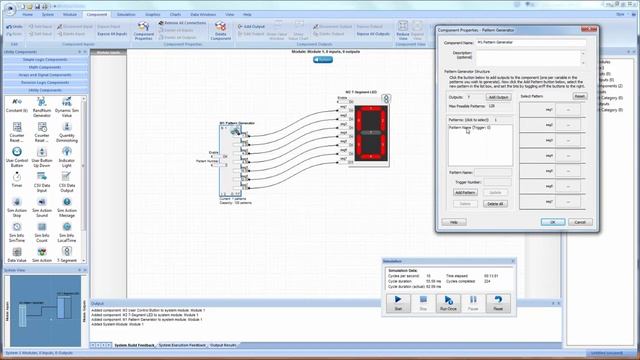
Task: Click Component Properties in the ribbon
Action: [143, 31]
